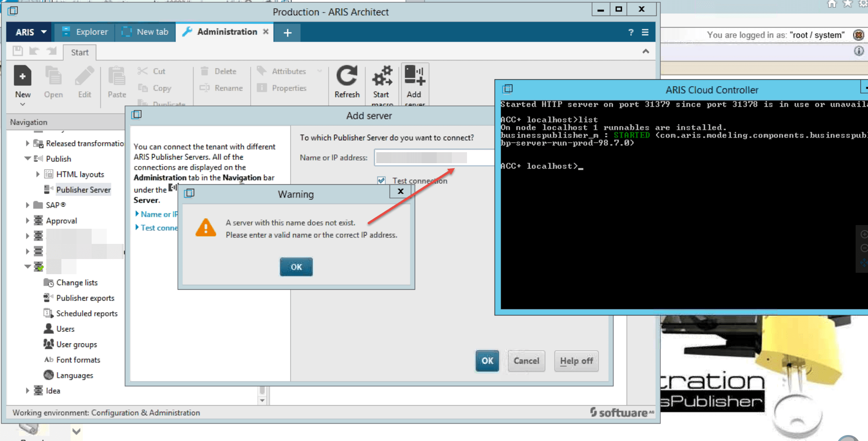The image size is (868, 441).
Task: Toggle the Test connection checkbox
Action: point(381,181)
